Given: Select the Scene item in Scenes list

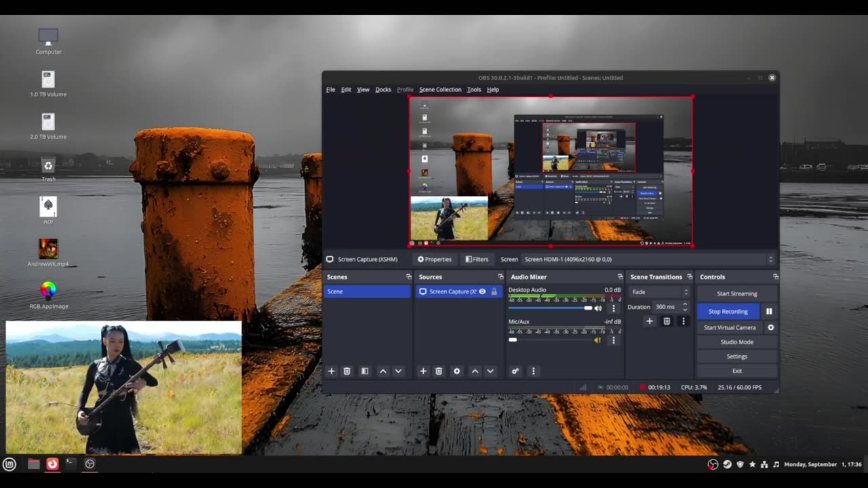Looking at the screenshot, I should (x=367, y=291).
